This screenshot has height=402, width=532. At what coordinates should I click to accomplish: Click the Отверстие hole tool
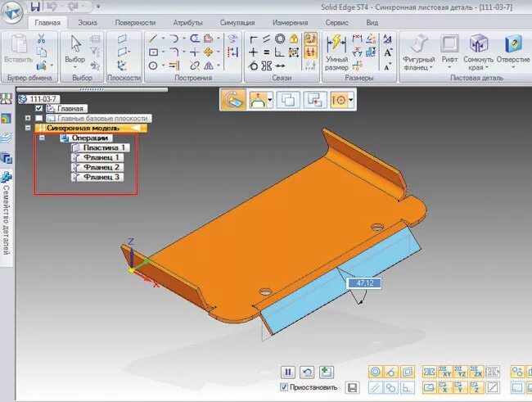tap(513, 51)
